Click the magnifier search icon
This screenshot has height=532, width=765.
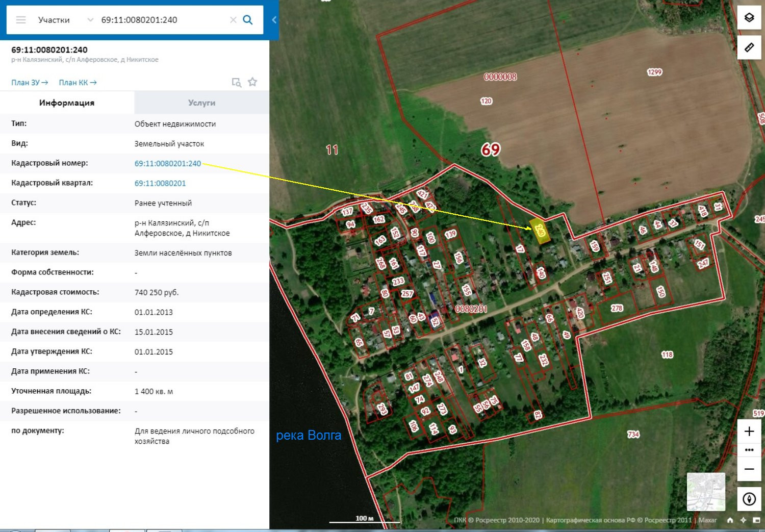248,20
